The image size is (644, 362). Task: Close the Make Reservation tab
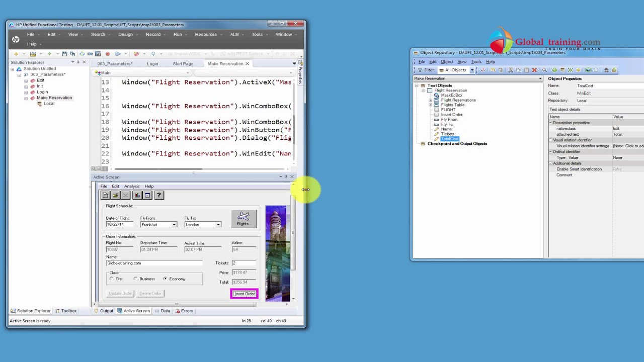pyautogui.click(x=247, y=64)
